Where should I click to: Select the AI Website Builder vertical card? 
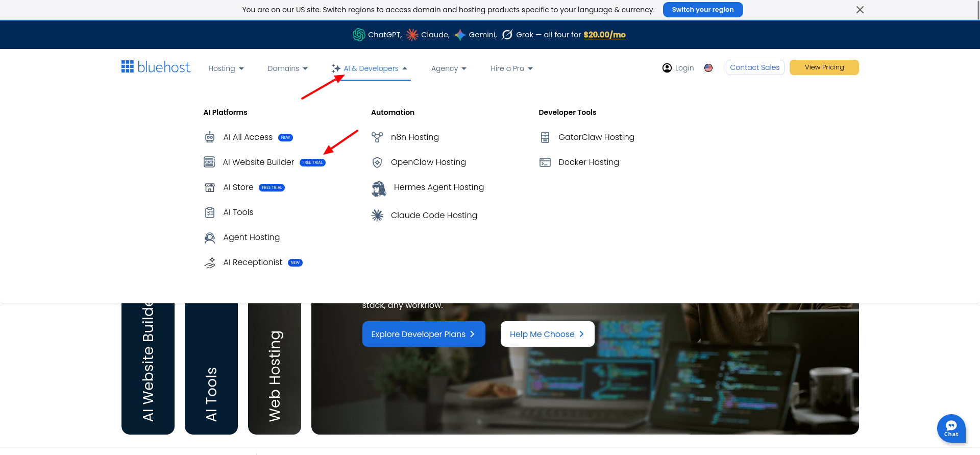148,369
